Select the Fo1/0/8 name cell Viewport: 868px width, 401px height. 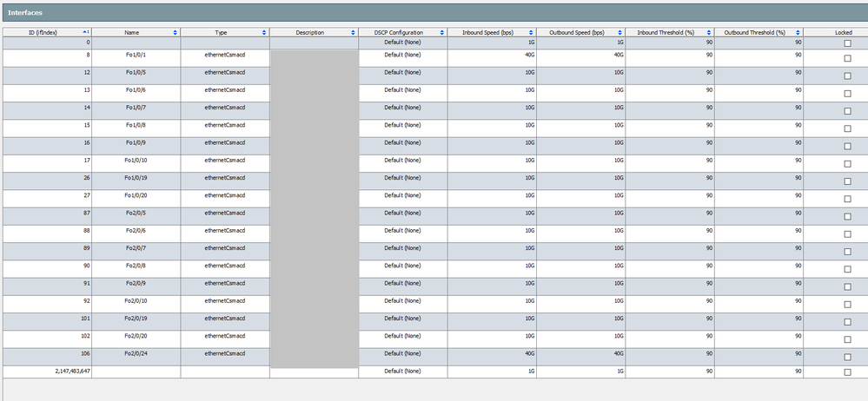[x=136, y=128]
